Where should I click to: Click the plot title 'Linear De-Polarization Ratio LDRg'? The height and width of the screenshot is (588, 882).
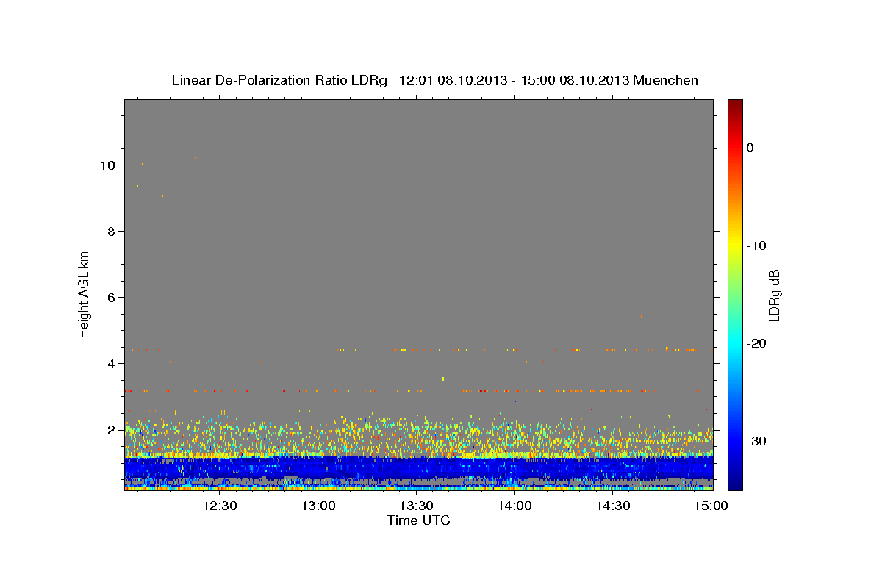point(279,80)
